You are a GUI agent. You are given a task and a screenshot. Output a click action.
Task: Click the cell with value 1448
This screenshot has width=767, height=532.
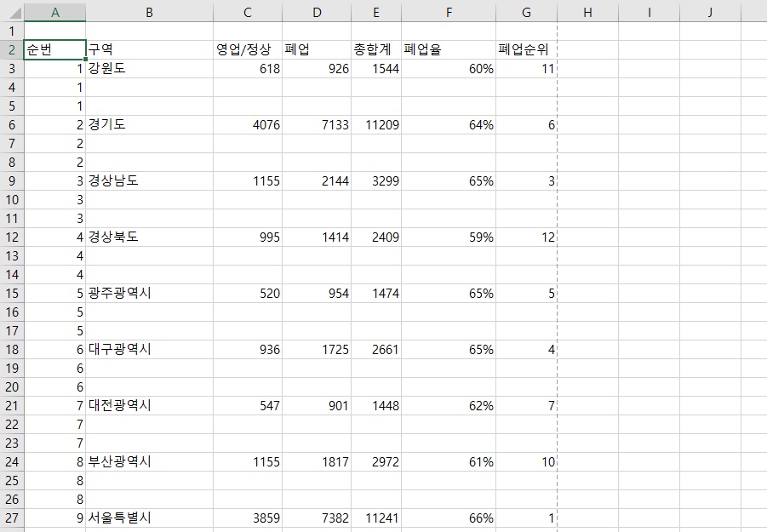(376, 406)
